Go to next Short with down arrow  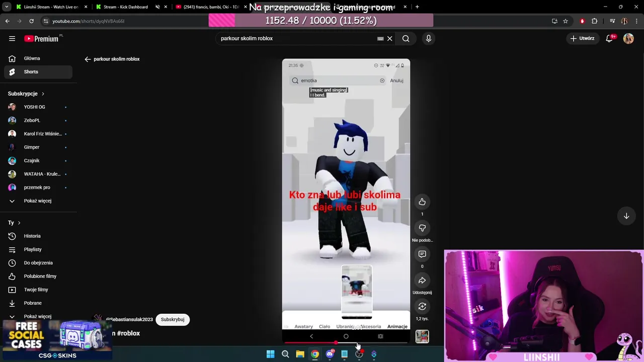click(626, 216)
